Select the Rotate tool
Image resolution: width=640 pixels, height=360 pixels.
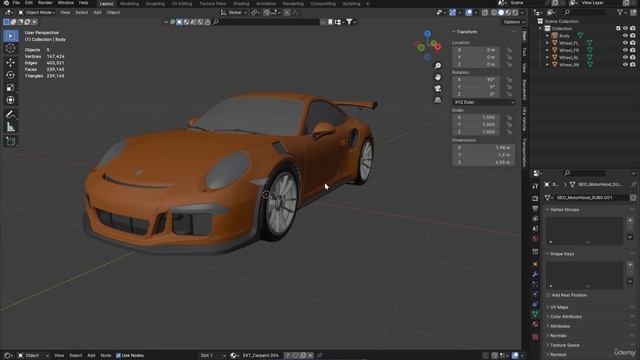point(11,75)
